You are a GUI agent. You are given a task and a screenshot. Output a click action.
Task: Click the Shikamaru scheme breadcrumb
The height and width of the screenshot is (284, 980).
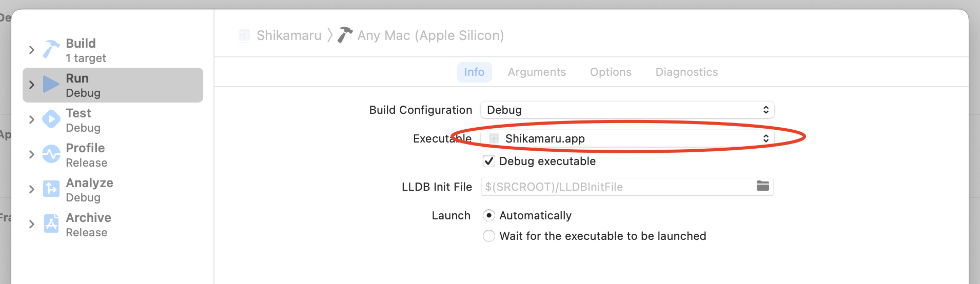pos(288,35)
